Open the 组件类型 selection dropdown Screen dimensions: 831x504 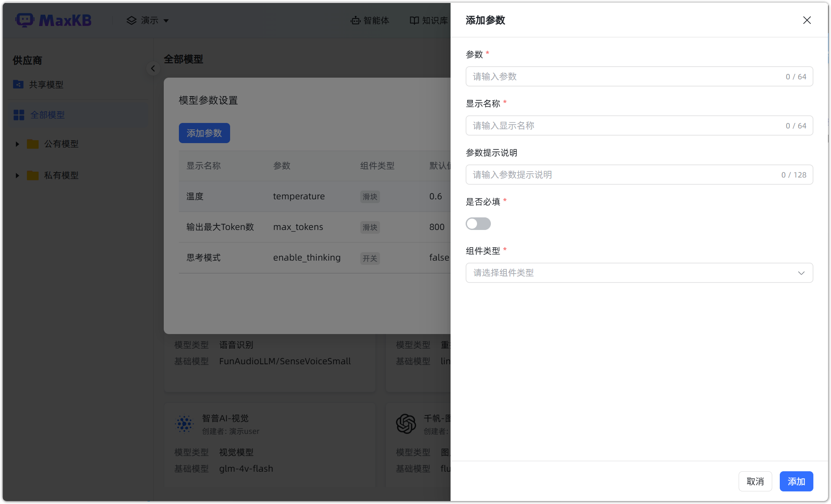point(639,273)
